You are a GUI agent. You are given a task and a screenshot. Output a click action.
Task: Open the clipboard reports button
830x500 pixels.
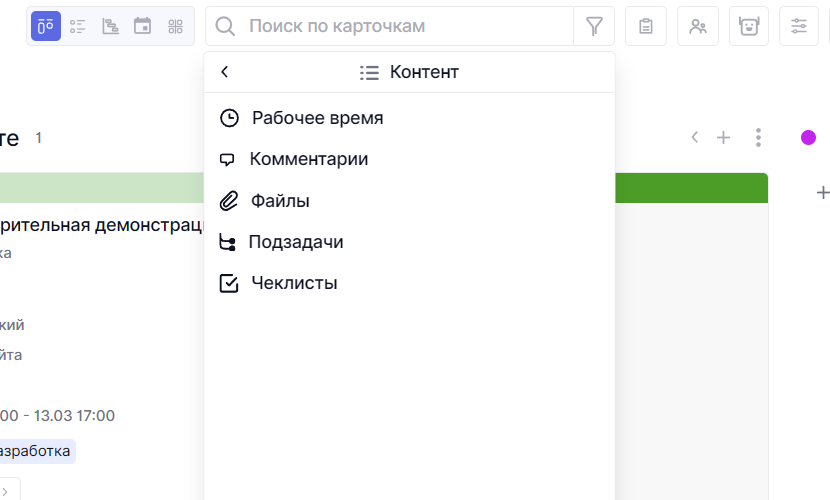[646, 26]
